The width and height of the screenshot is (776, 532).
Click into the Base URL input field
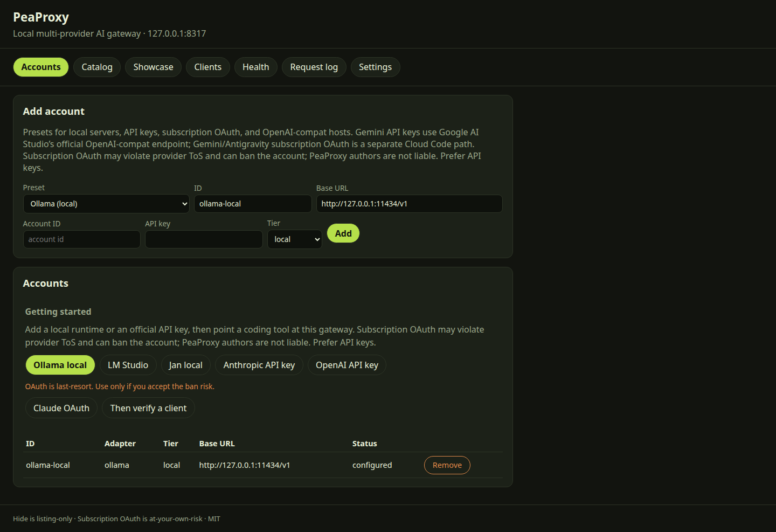tap(409, 204)
